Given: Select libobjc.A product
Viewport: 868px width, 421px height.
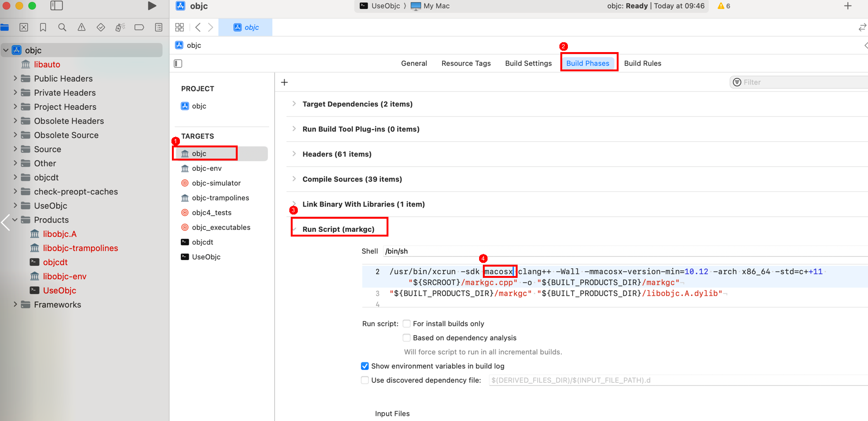Looking at the screenshot, I should [x=60, y=234].
